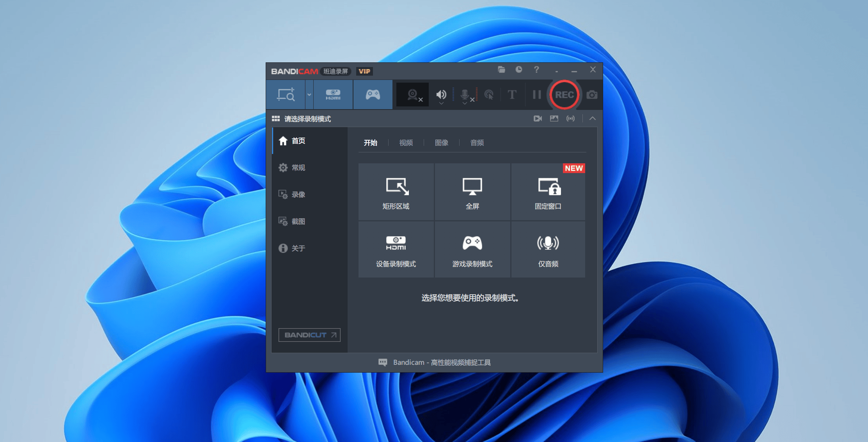
Task: Switch to the 视频 tab
Action: (x=406, y=143)
